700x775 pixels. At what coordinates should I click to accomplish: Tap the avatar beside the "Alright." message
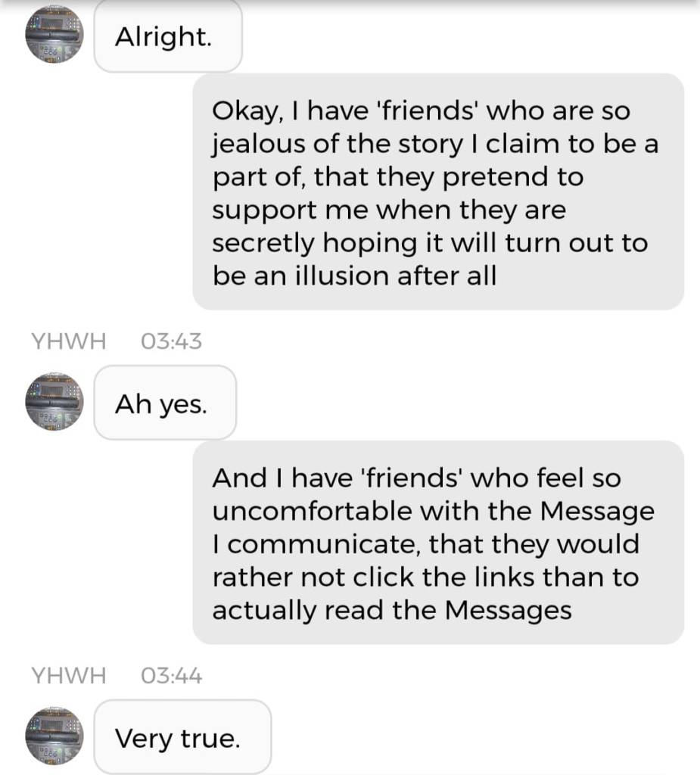pos(54,35)
